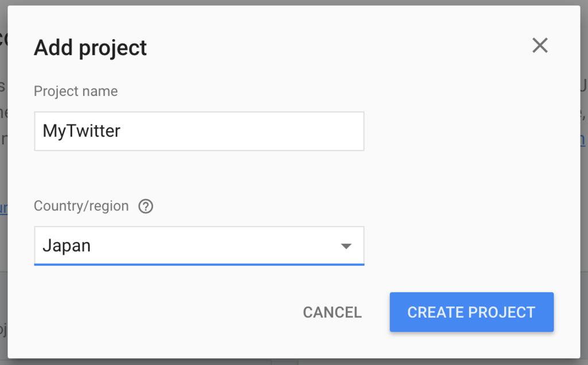Open the Country/region help question mark

(145, 206)
